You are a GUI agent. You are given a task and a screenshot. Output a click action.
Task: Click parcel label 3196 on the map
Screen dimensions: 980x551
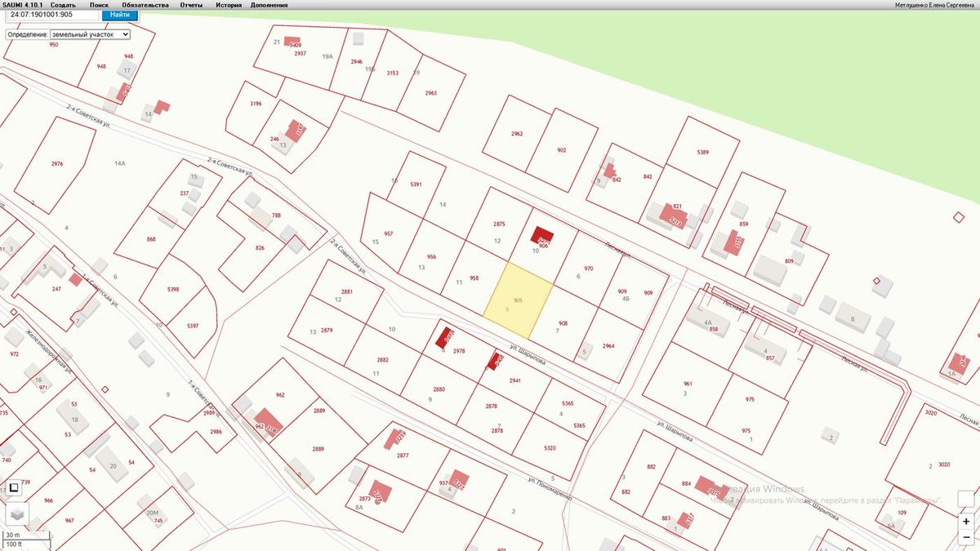click(x=256, y=104)
